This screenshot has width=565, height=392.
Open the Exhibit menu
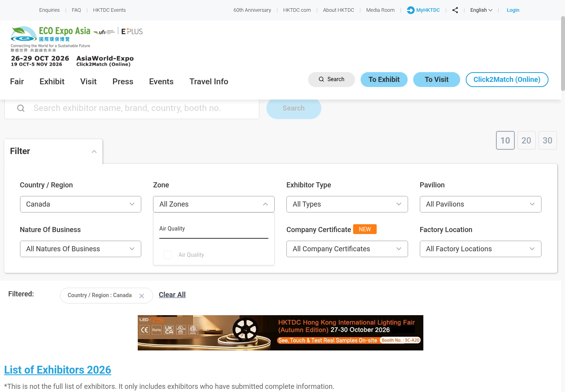pyautogui.click(x=52, y=82)
